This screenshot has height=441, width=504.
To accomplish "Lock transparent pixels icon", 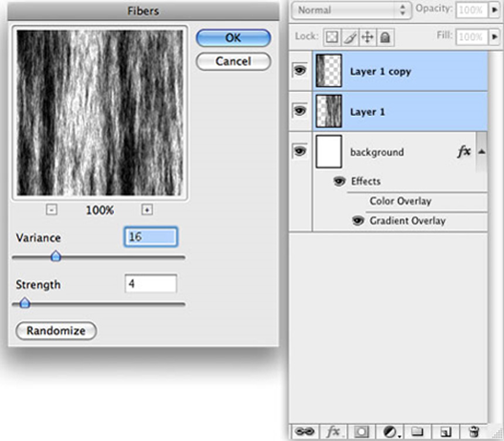I will pos(331,37).
